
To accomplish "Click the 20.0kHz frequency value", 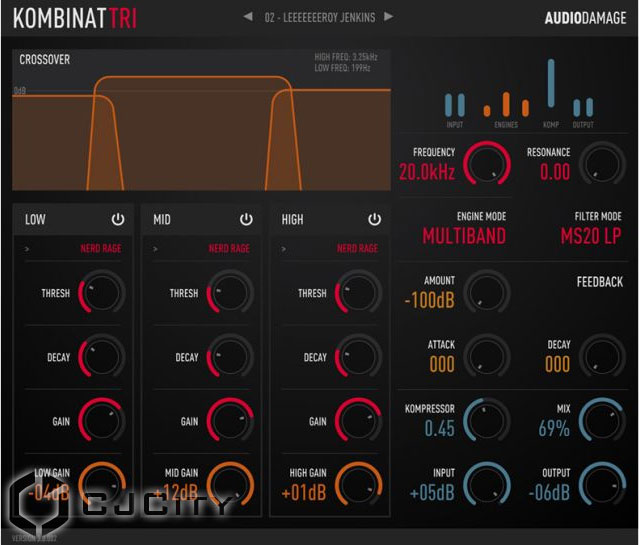I will tap(427, 172).
